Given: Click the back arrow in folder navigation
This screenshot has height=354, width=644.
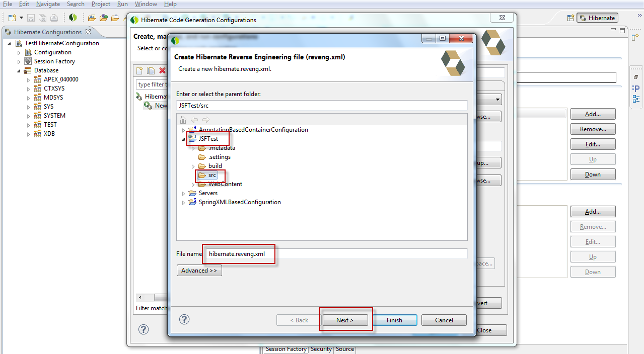Looking at the screenshot, I should [194, 120].
